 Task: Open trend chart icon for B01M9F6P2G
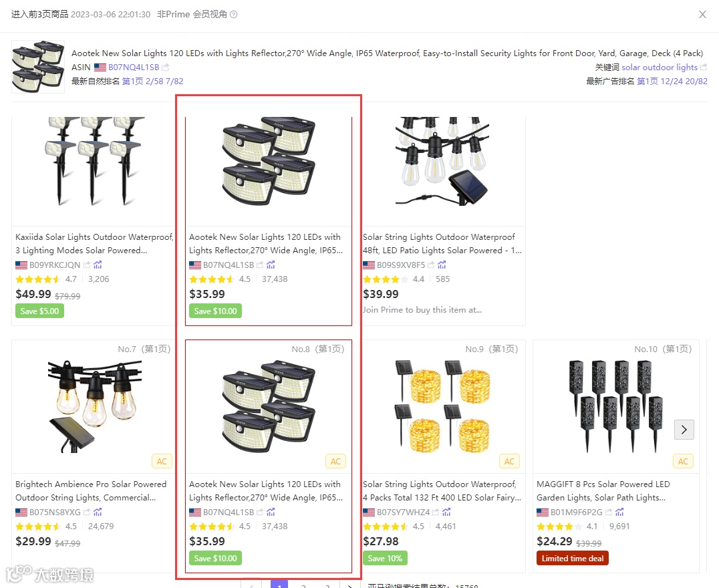(619, 512)
